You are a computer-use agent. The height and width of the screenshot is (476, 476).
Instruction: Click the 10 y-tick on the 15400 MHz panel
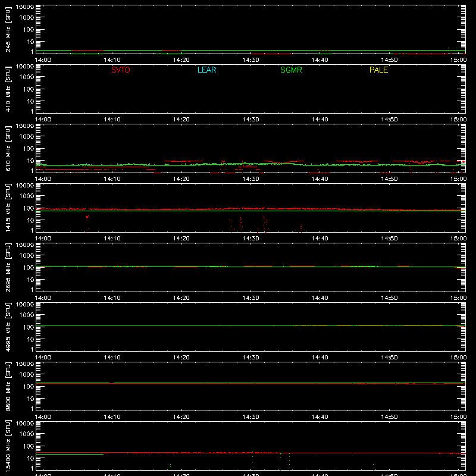(x=30, y=458)
